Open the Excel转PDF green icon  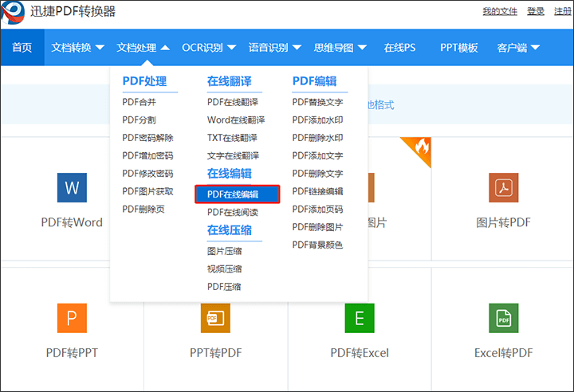504,318
